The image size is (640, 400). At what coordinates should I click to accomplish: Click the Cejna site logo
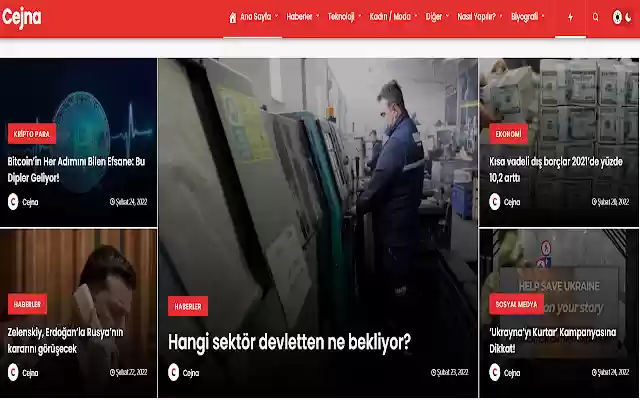point(22,18)
